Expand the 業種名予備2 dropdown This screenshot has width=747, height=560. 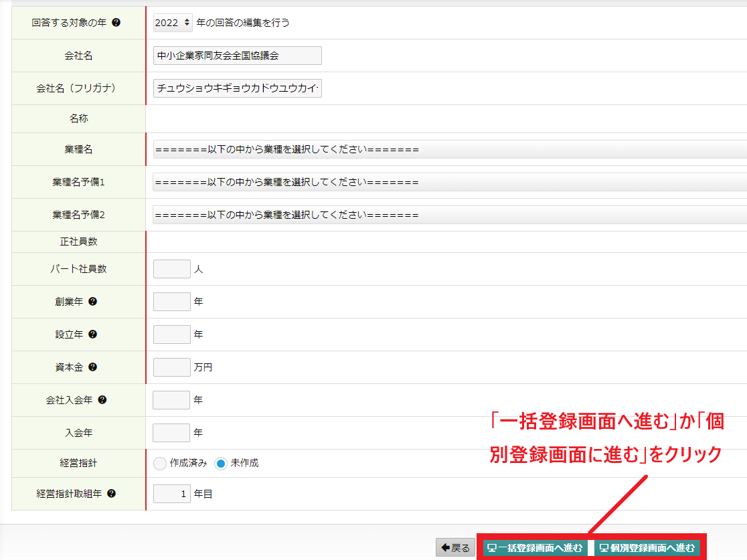448,215
